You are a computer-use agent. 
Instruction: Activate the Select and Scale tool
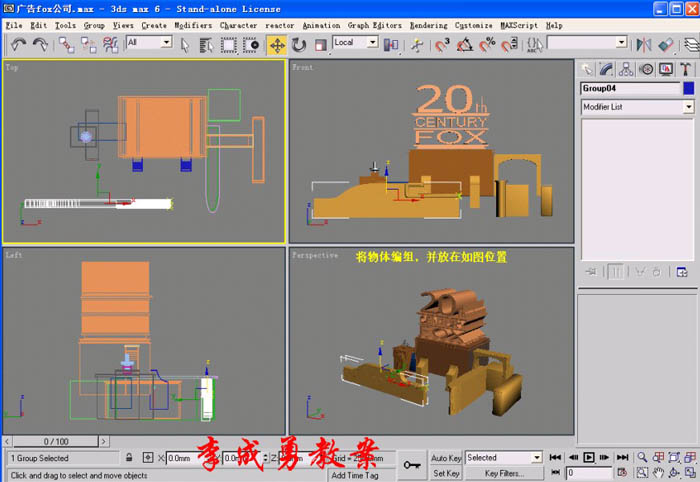click(320, 45)
